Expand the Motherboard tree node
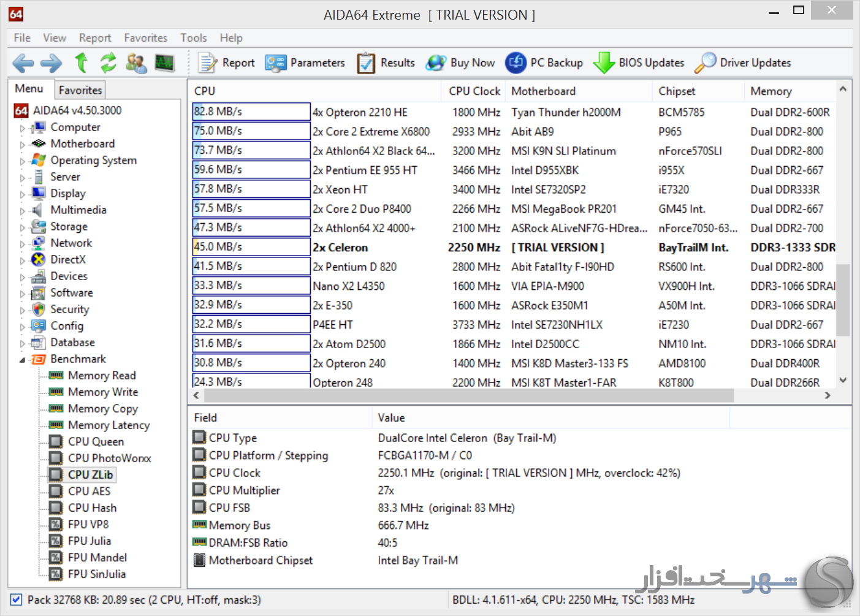The width and height of the screenshot is (860, 616). tap(23, 145)
